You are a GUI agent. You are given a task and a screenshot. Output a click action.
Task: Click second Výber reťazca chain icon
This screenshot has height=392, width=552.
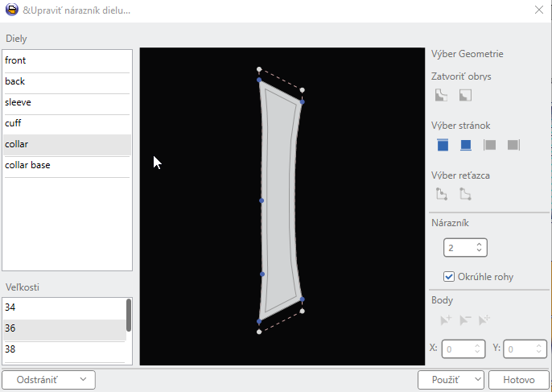click(x=465, y=194)
